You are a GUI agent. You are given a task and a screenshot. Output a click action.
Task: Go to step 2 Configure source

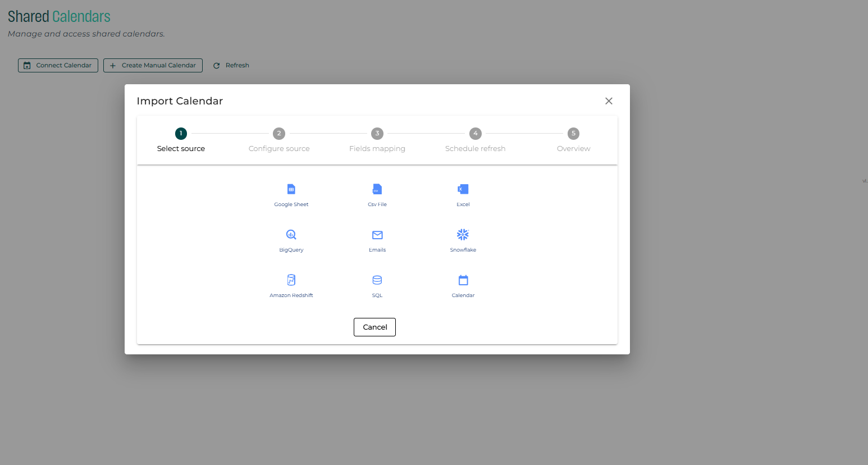[279, 134]
